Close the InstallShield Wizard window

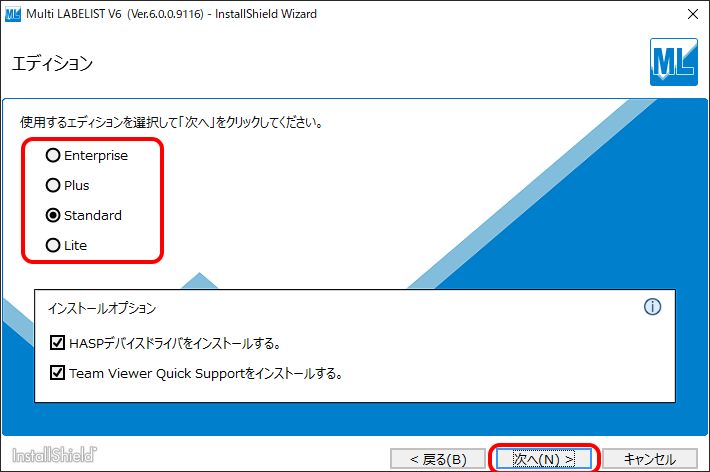click(692, 14)
